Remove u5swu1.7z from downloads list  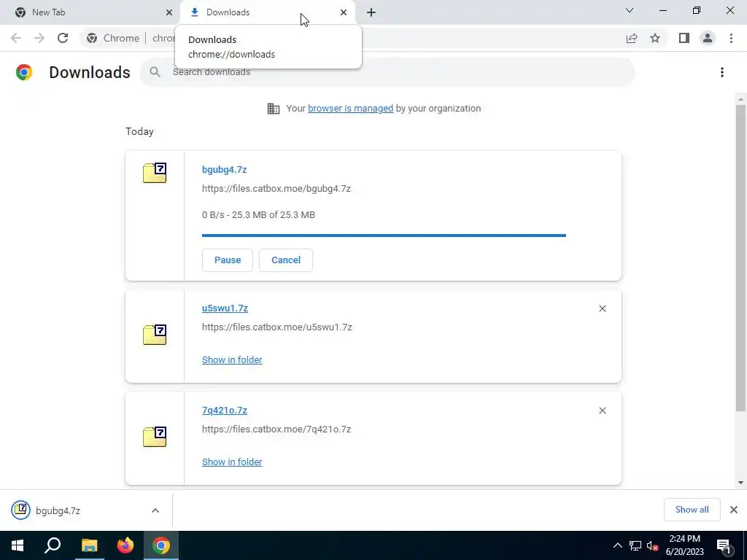coord(602,308)
